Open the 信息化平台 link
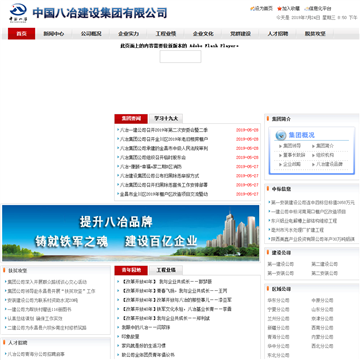This screenshot has width=360, height=360. tap(320, 9)
